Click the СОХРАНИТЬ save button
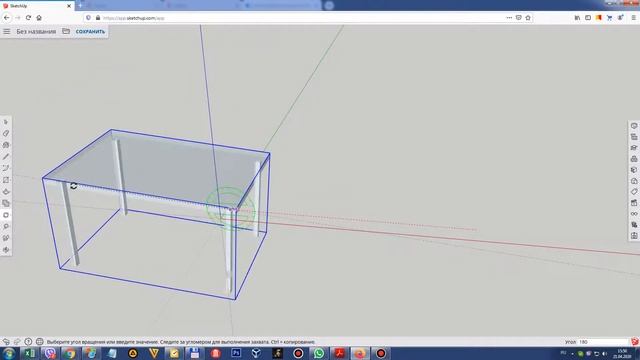 coord(90,31)
